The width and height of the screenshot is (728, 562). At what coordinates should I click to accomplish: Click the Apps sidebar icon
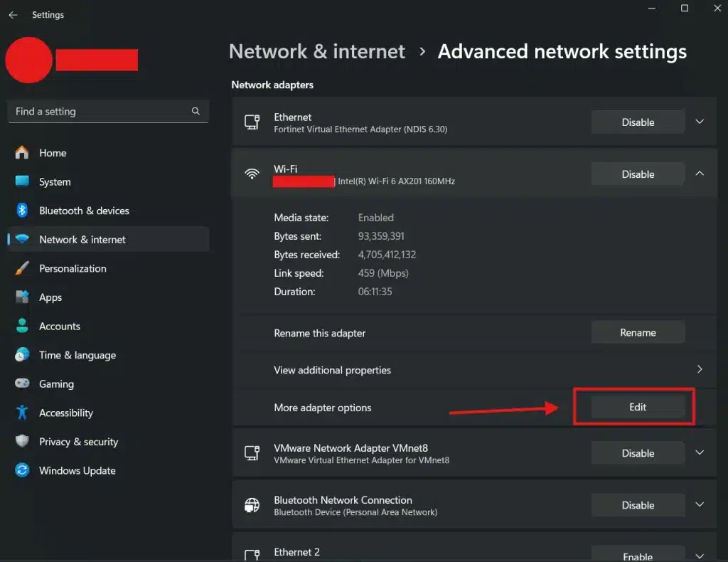[x=22, y=297]
